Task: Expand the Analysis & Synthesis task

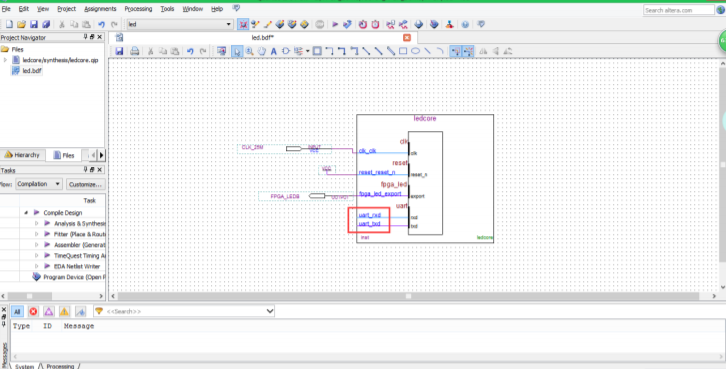Action: pyautogui.click(x=37, y=224)
